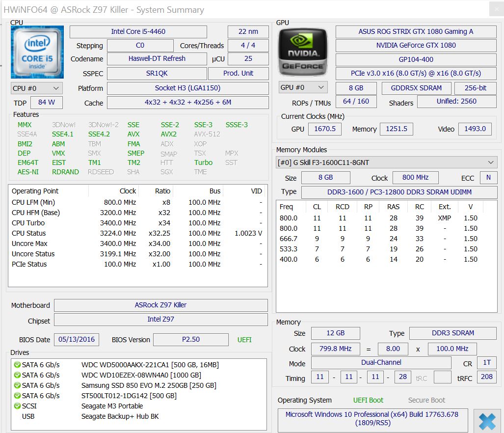
Task: Click the Intel Core i5 logo image
Action: coord(37,52)
